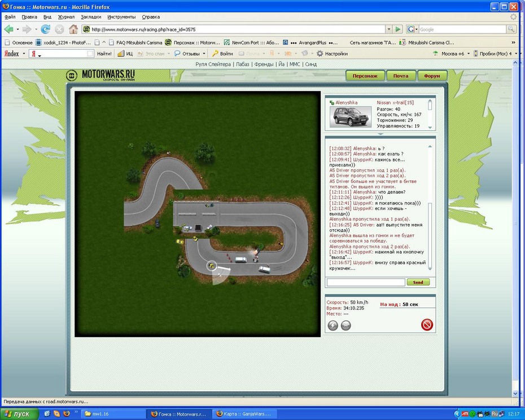Open the Закладки menu
This screenshot has width=525, height=420.
[x=90, y=17]
